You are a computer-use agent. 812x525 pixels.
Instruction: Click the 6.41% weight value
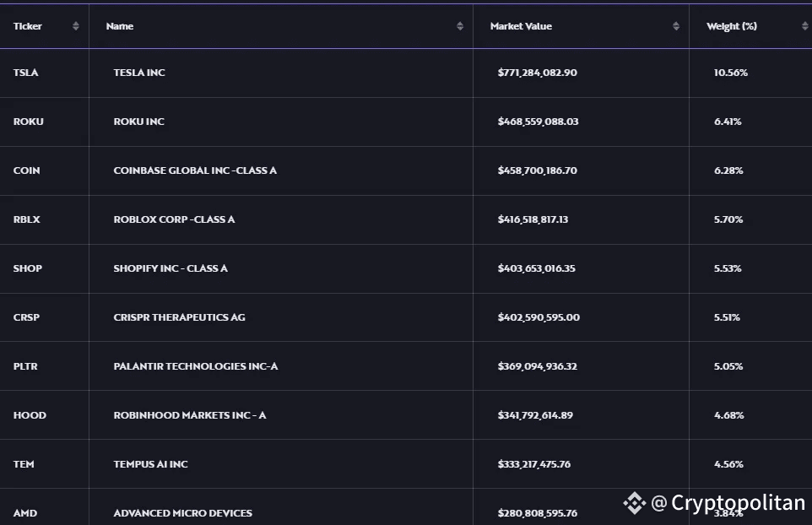pos(728,122)
